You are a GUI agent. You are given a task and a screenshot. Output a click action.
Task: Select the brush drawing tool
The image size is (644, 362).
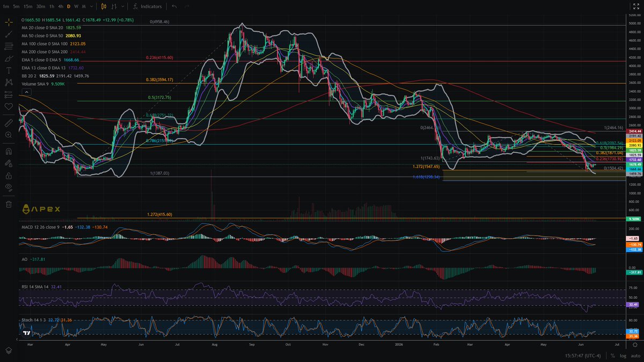[8, 58]
